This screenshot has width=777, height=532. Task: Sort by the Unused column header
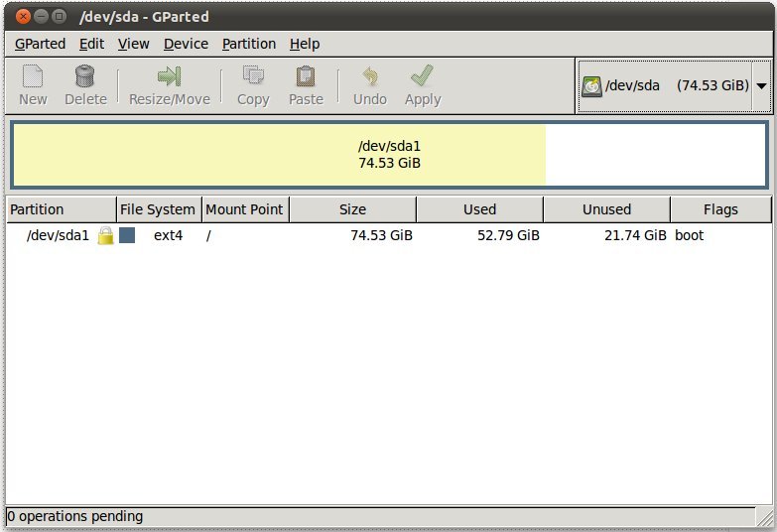coord(606,209)
